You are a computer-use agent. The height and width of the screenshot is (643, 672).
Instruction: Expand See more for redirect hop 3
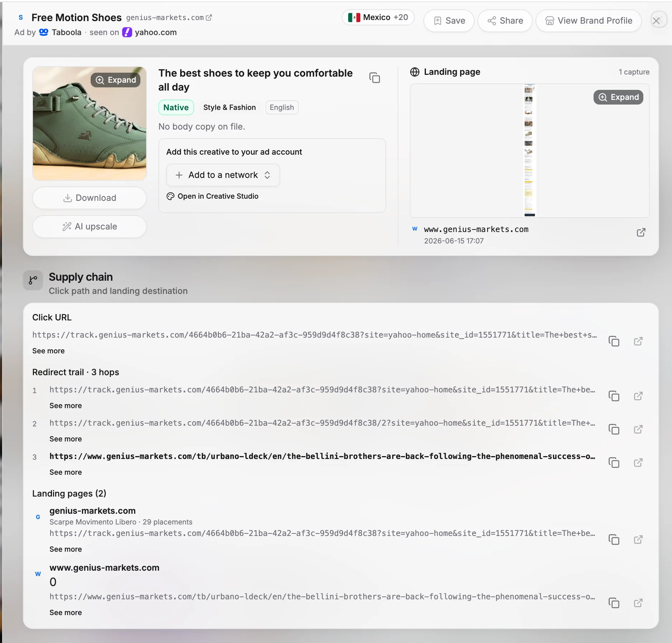[x=66, y=472]
